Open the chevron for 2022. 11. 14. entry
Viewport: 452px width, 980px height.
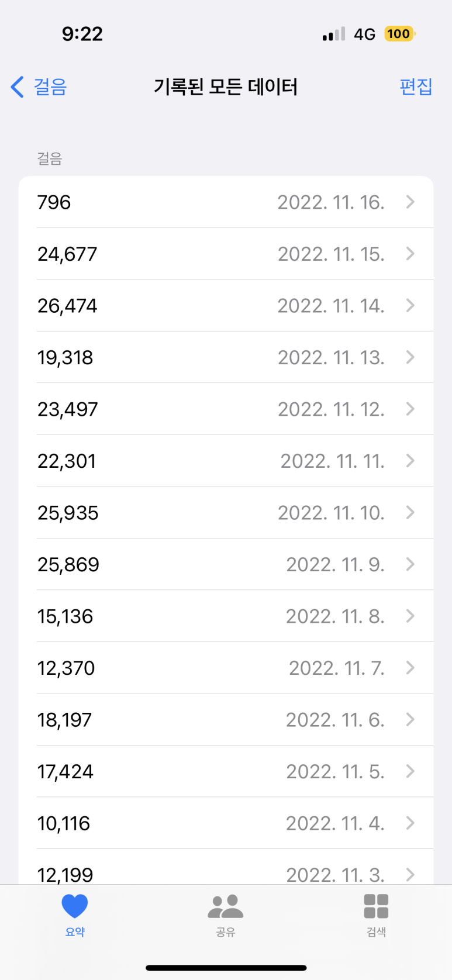click(x=410, y=305)
